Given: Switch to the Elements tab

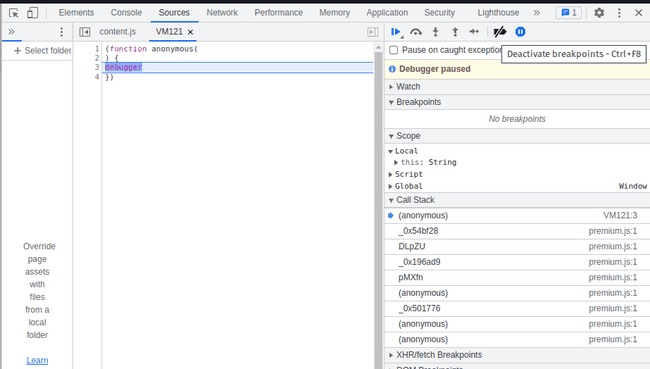Looking at the screenshot, I should (76, 13).
